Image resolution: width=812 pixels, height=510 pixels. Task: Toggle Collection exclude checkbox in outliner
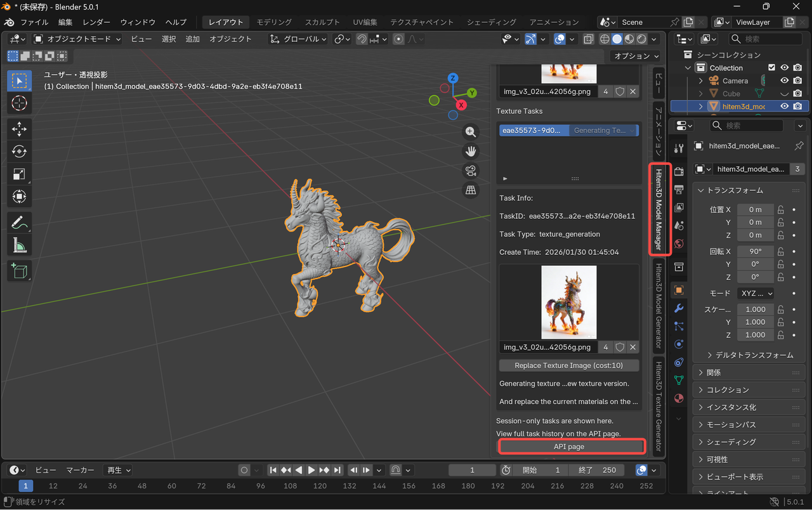(771, 68)
